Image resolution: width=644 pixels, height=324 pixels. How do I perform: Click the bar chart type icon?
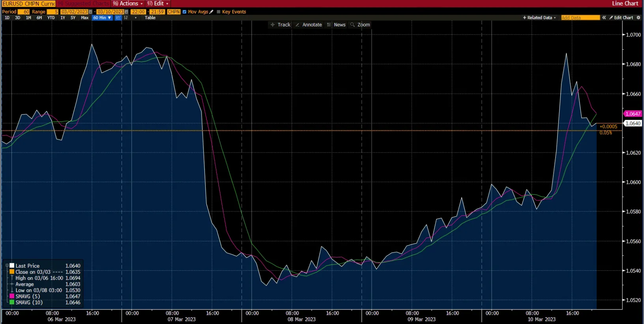click(x=126, y=18)
